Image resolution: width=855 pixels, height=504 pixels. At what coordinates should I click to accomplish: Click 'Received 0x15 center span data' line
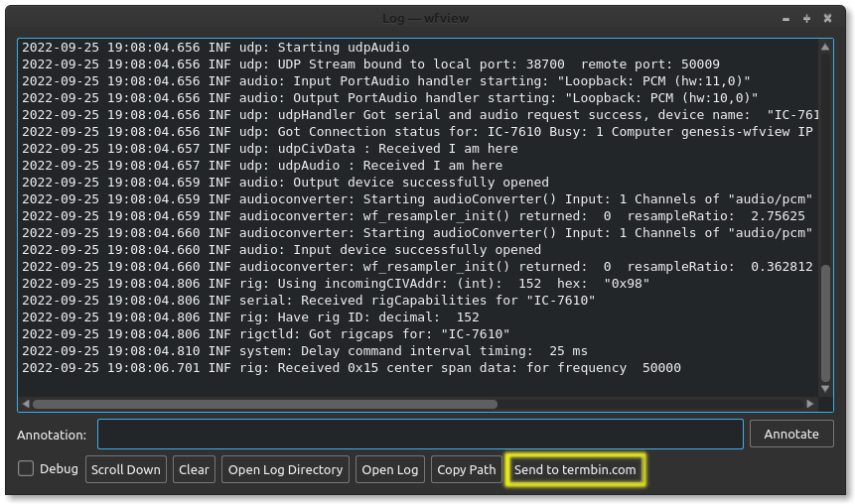352,368
